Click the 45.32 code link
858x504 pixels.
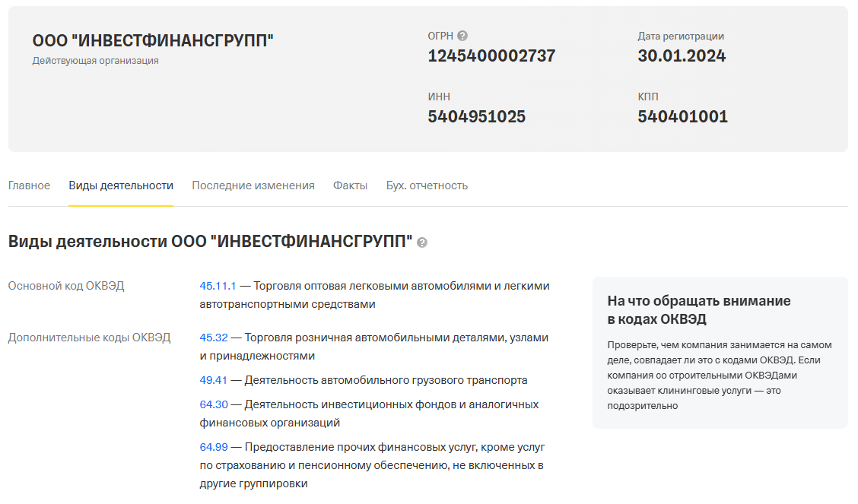click(214, 338)
